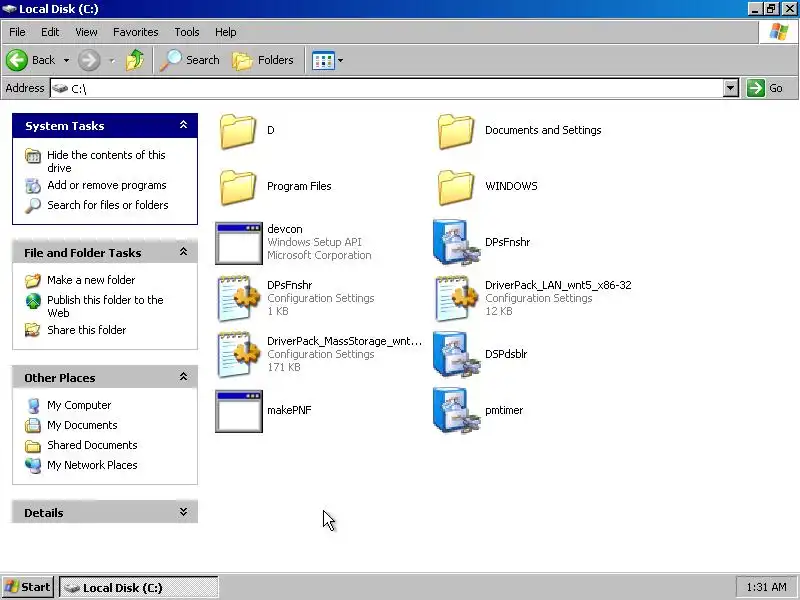This screenshot has width=800, height=600.
Task: Click Share this folder
Action: [x=86, y=330]
